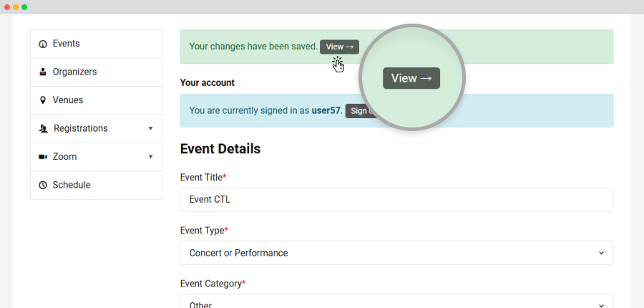
Task: Click the Registrations users icon
Action: [x=43, y=129]
